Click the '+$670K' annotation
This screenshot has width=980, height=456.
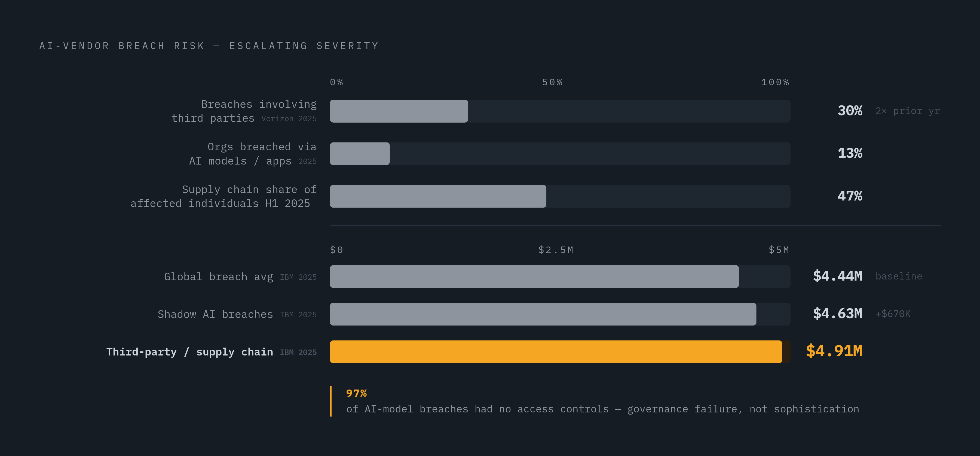click(x=893, y=314)
